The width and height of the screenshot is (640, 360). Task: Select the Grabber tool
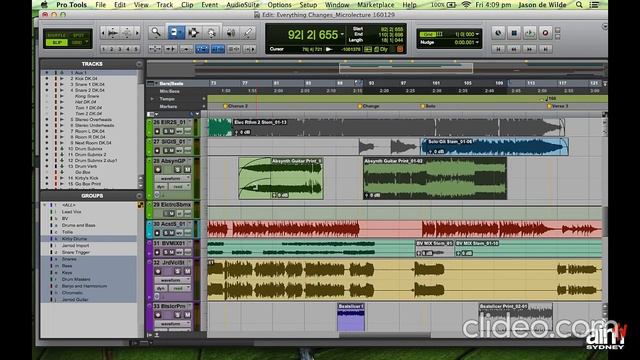211,33
